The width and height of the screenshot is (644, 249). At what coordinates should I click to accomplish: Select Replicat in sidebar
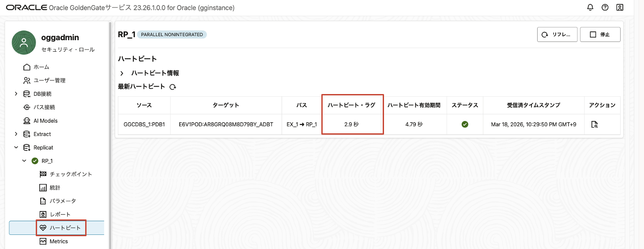coord(43,147)
